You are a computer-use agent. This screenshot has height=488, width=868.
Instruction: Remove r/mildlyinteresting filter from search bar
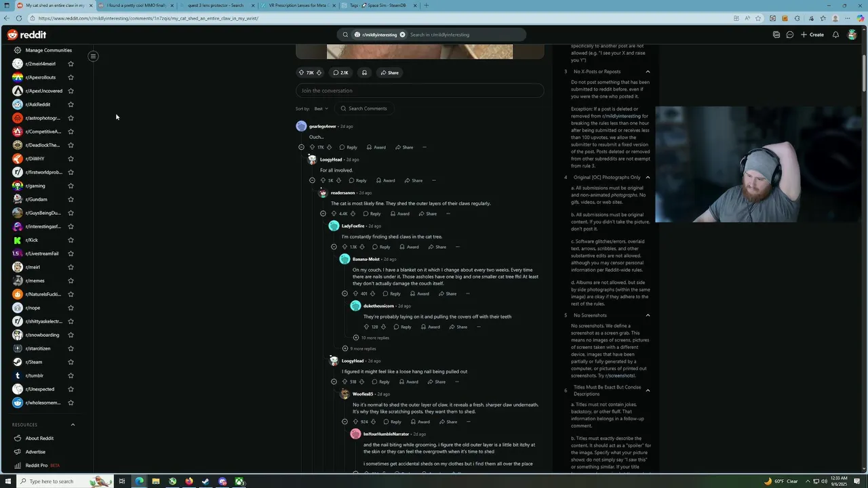point(402,35)
